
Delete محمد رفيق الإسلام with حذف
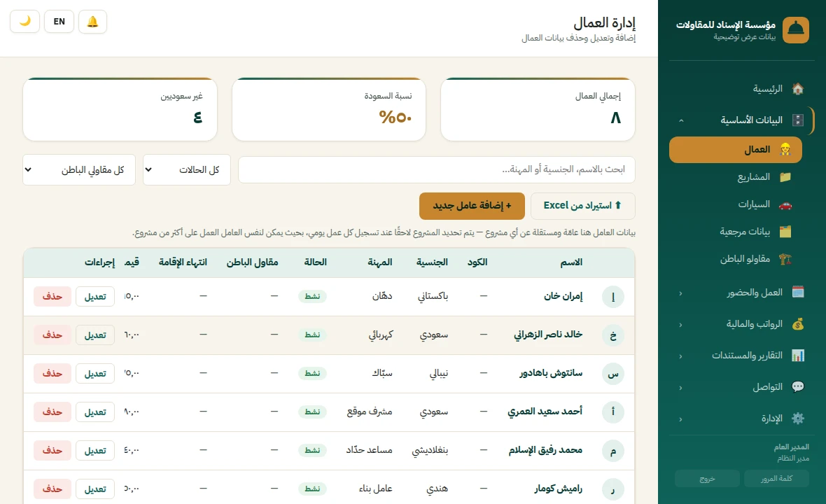click(52, 450)
